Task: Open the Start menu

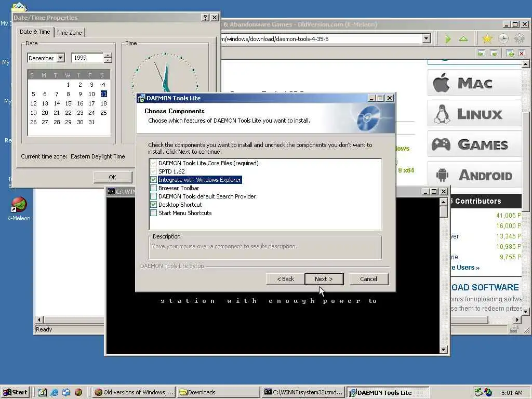Action: pos(15,392)
